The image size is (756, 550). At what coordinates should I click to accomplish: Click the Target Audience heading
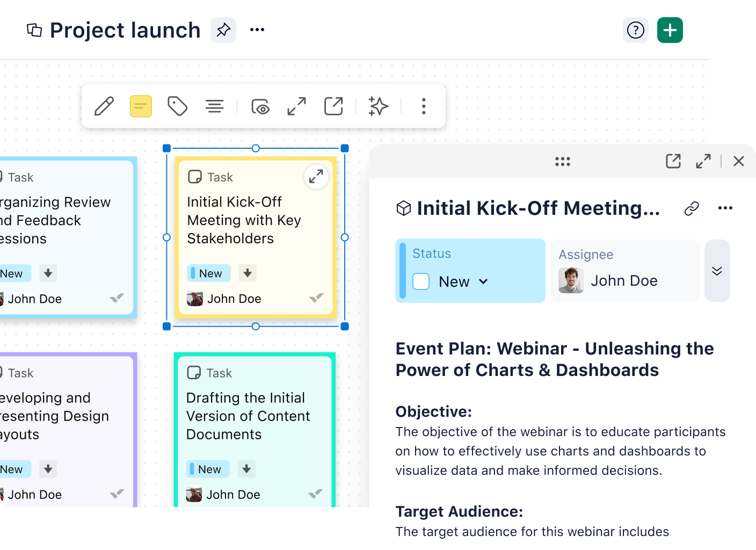click(460, 511)
